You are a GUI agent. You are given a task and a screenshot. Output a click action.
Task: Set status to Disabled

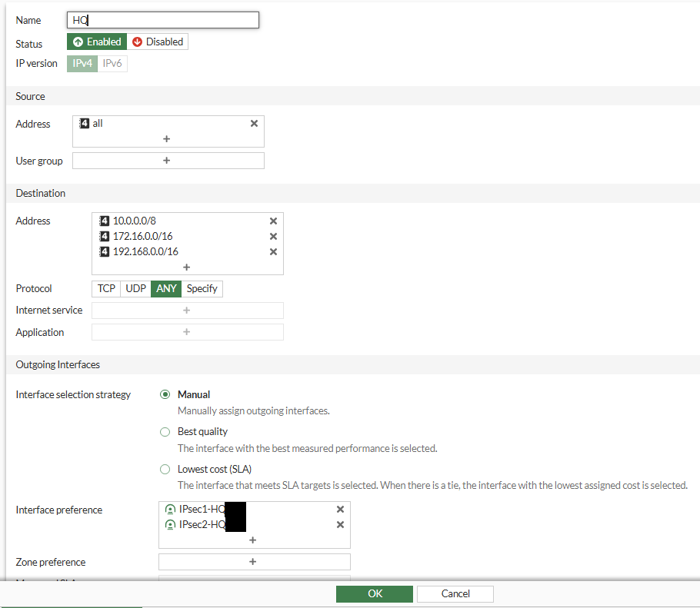tap(158, 42)
